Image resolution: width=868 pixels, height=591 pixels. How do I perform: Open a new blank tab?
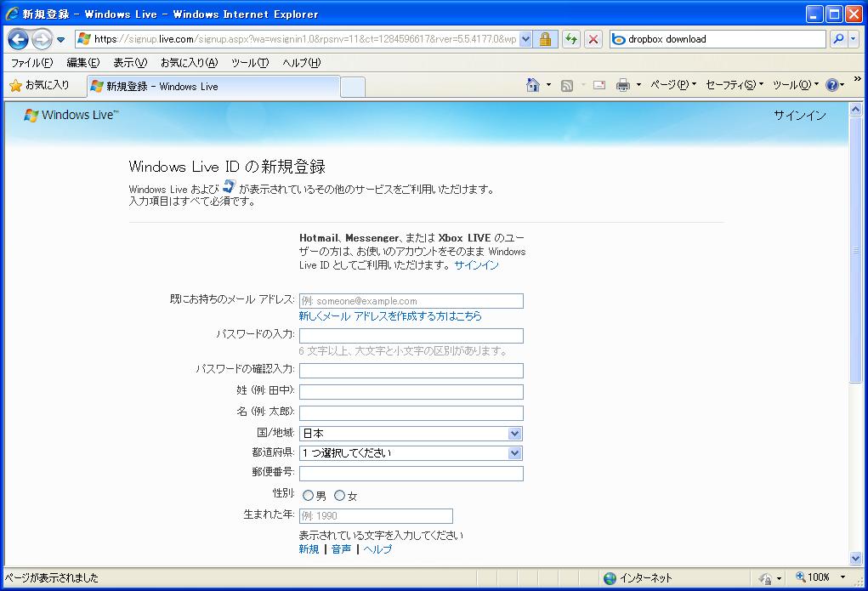(x=353, y=87)
